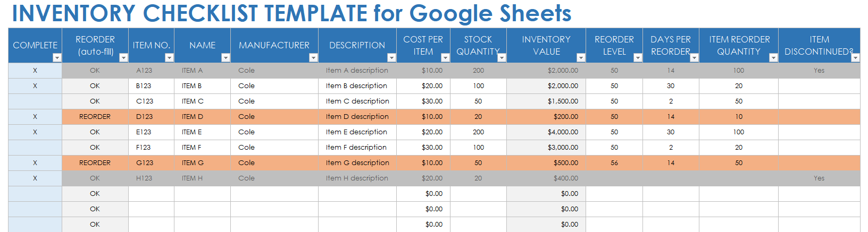
Task: Toggle the COMPLETE X mark for item A123
Action: pyautogui.click(x=35, y=71)
